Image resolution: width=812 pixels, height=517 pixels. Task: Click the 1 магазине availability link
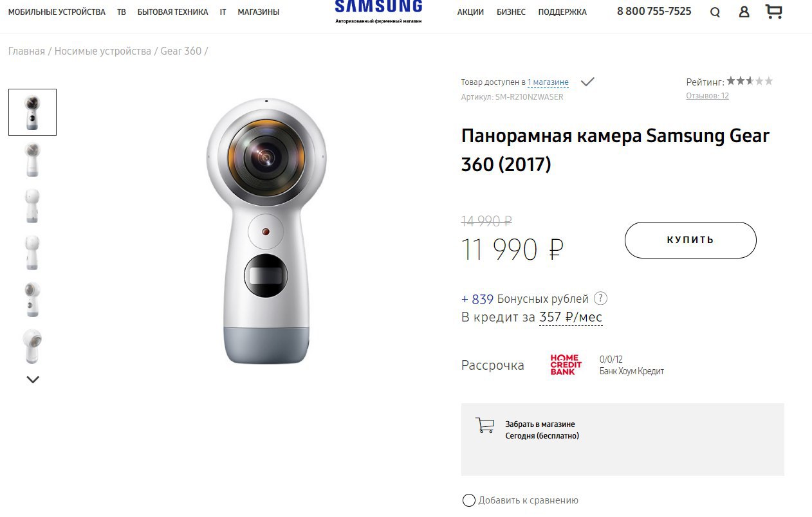[548, 82]
